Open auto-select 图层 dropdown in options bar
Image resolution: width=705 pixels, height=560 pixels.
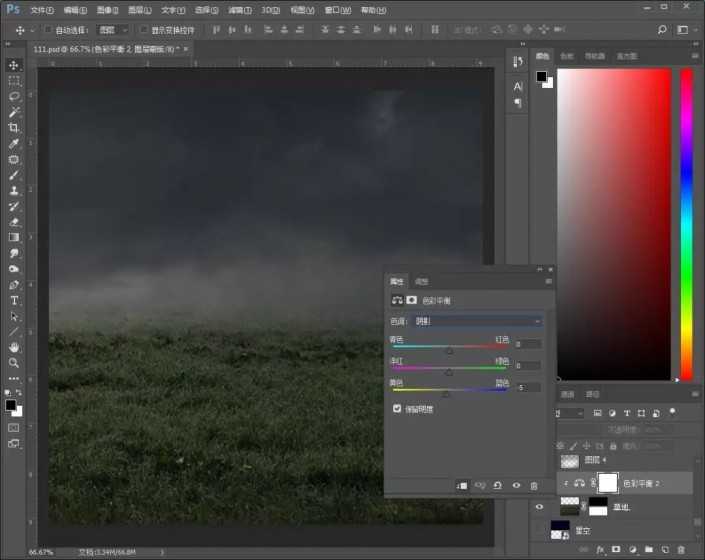(112, 30)
